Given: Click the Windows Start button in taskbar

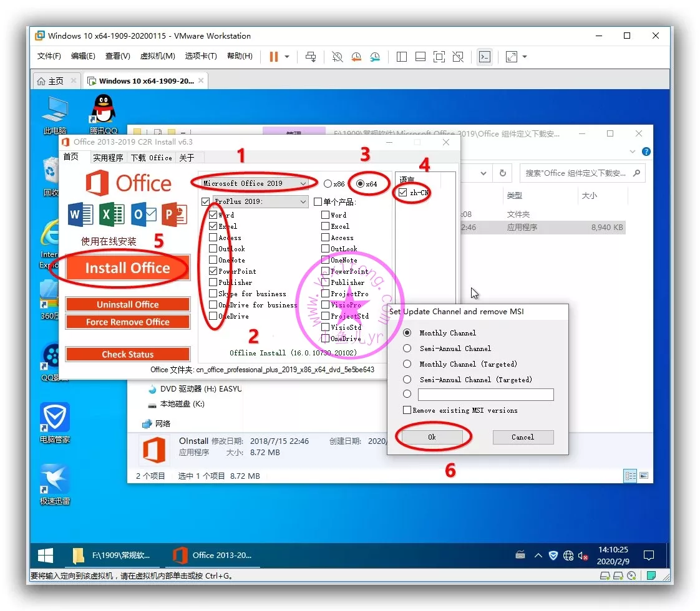Looking at the screenshot, I should [x=46, y=555].
